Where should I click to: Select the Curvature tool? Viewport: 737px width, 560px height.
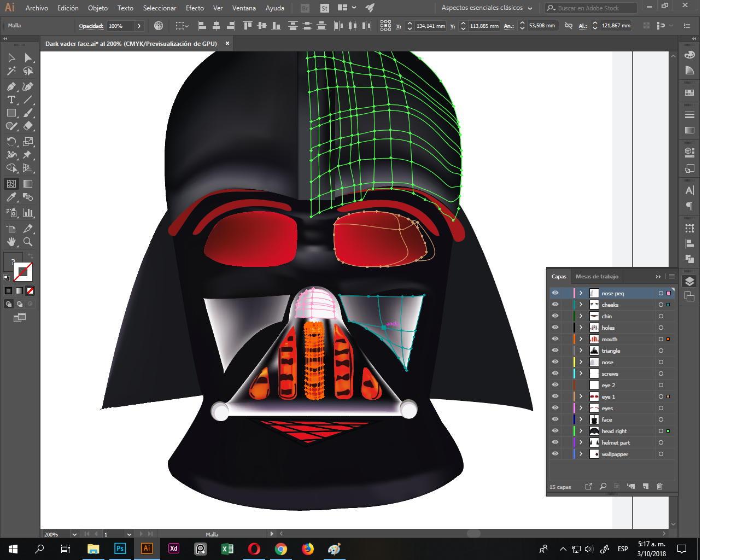(28, 86)
